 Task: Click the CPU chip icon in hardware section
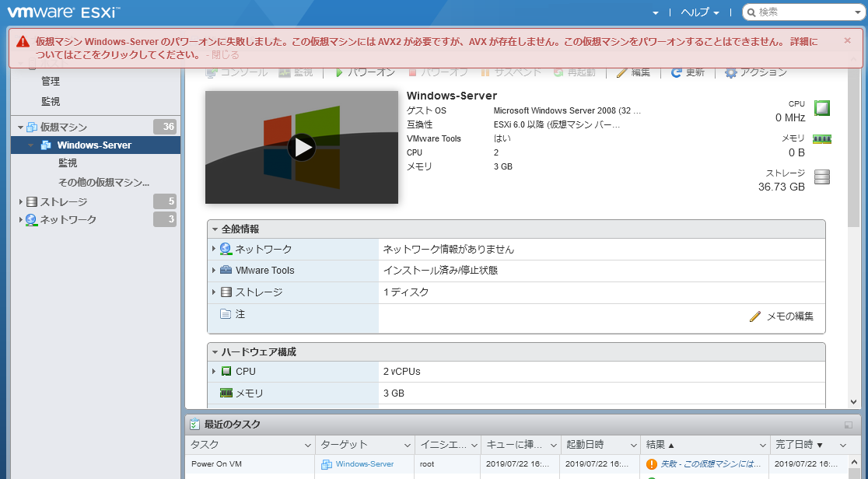pos(226,371)
